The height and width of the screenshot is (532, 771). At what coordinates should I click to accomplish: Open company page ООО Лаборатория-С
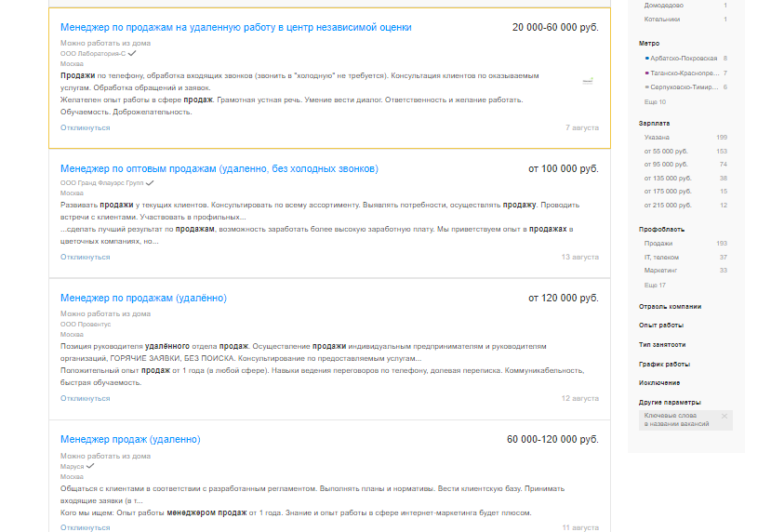coord(93,54)
